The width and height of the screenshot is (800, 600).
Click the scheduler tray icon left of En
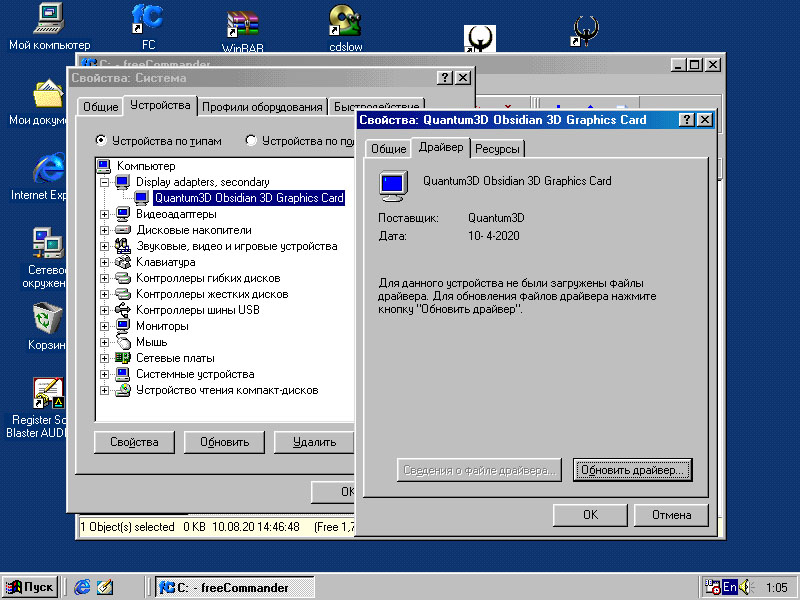(x=712, y=587)
